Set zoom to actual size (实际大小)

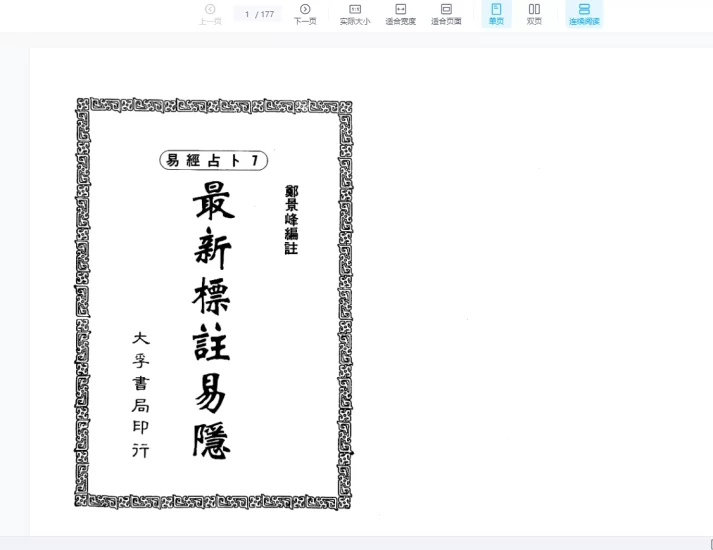click(x=355, y=14)
